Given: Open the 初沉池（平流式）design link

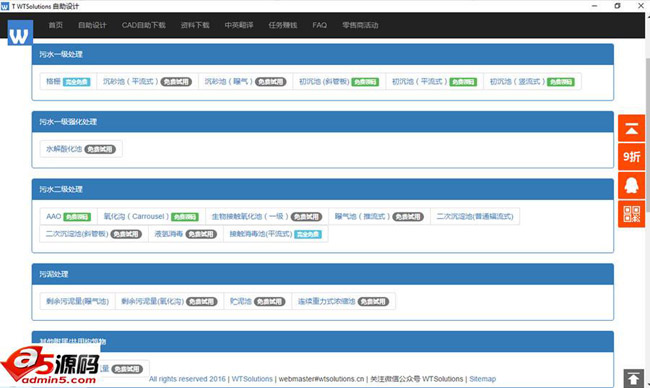Looking at the screenshot, I should [434, 82].
